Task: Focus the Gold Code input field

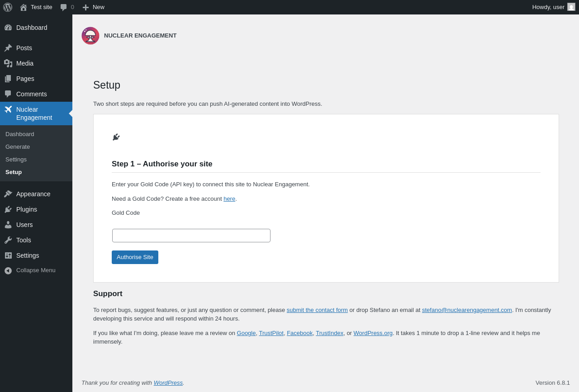Action: click(x=191, y=236)
